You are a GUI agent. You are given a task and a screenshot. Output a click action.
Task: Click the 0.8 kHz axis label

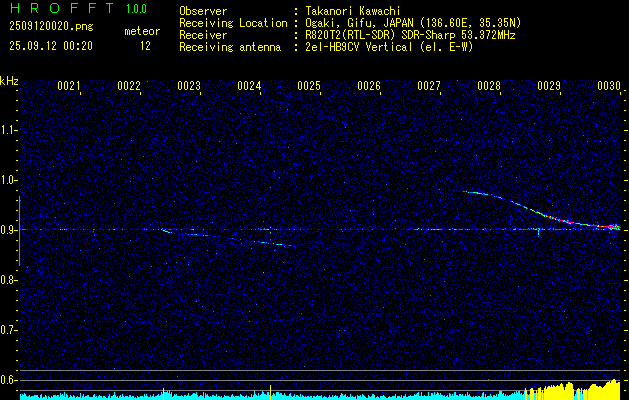[x=8, y=280]
